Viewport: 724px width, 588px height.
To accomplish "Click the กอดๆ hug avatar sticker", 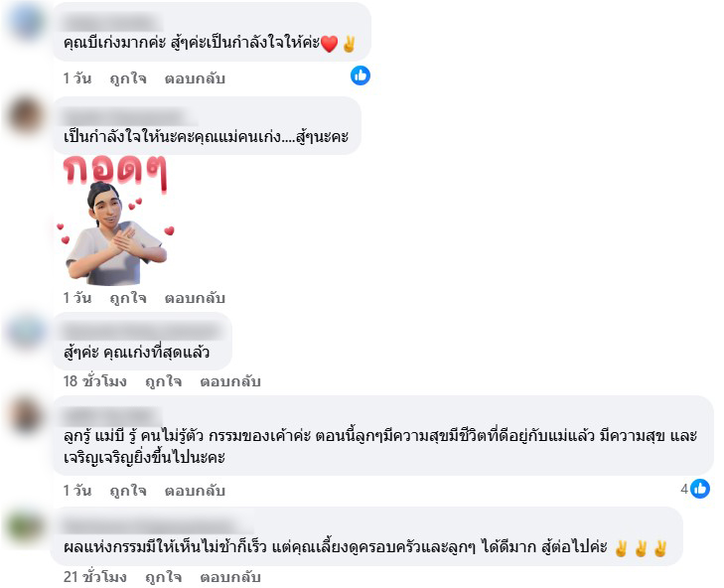I will pos(115,220).
